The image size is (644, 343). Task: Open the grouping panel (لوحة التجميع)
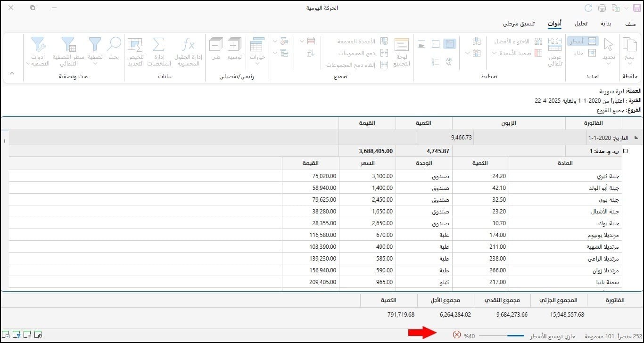click(402, 52)
